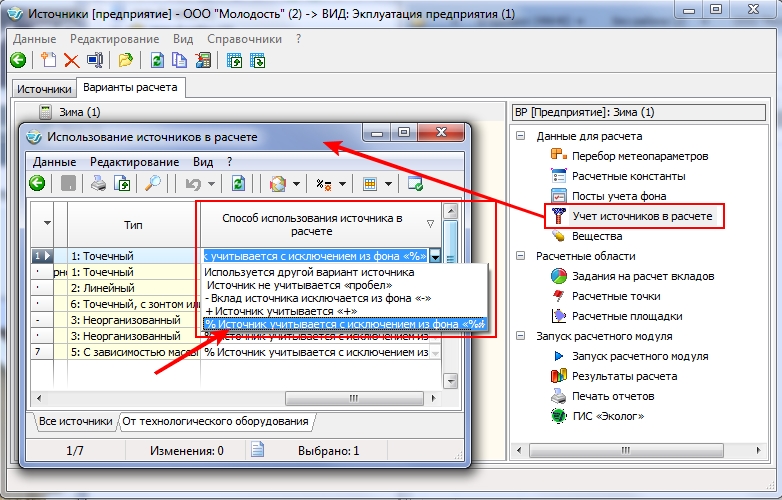Click the magnifier search icon in the dialog
The height and width of the screenshot is (500, 782).
tap(153, 183)
